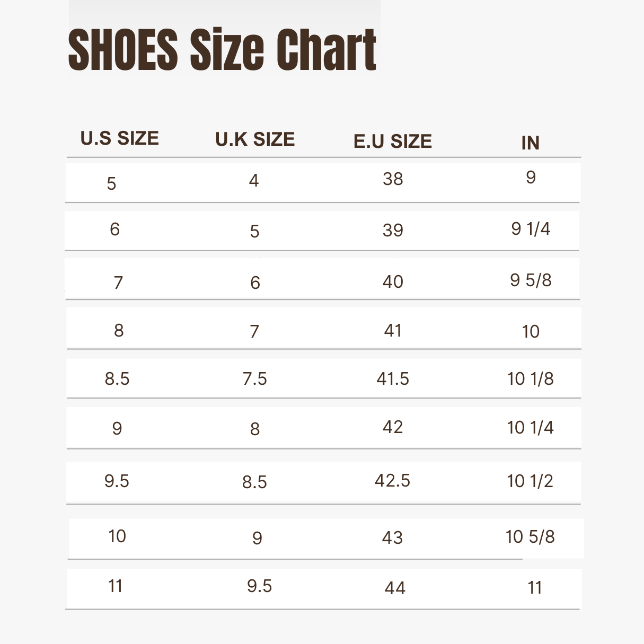Select US size 8.5 cell

coord(117,379)
